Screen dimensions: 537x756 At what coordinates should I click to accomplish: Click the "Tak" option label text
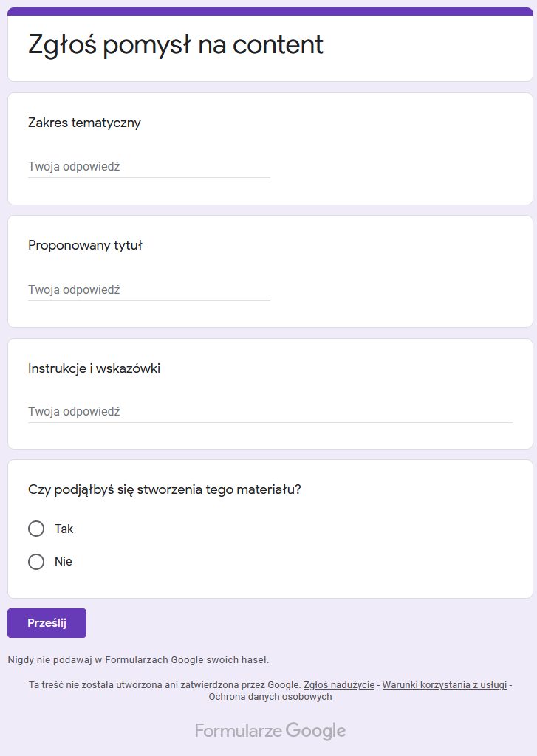[64, 529]
